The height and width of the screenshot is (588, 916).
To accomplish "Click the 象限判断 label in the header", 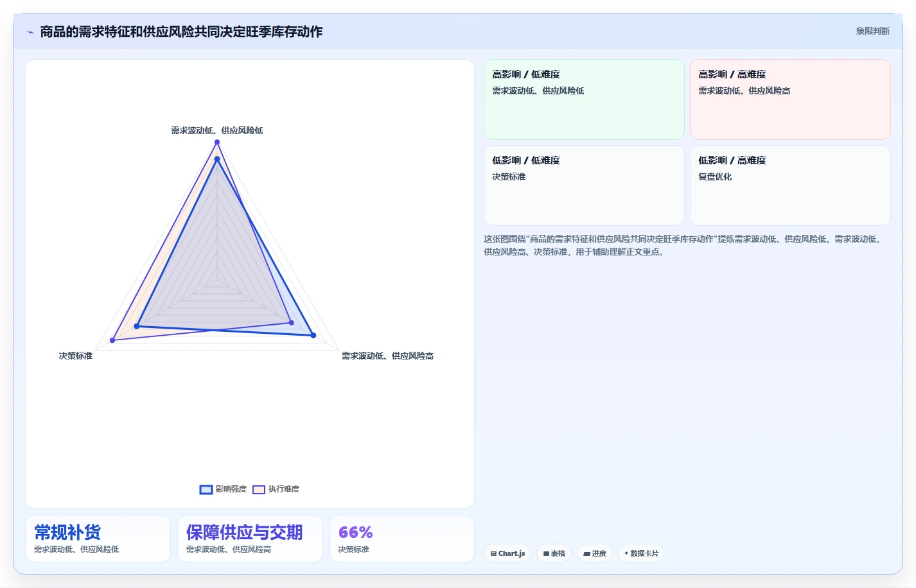I will (x=872, y=31).
